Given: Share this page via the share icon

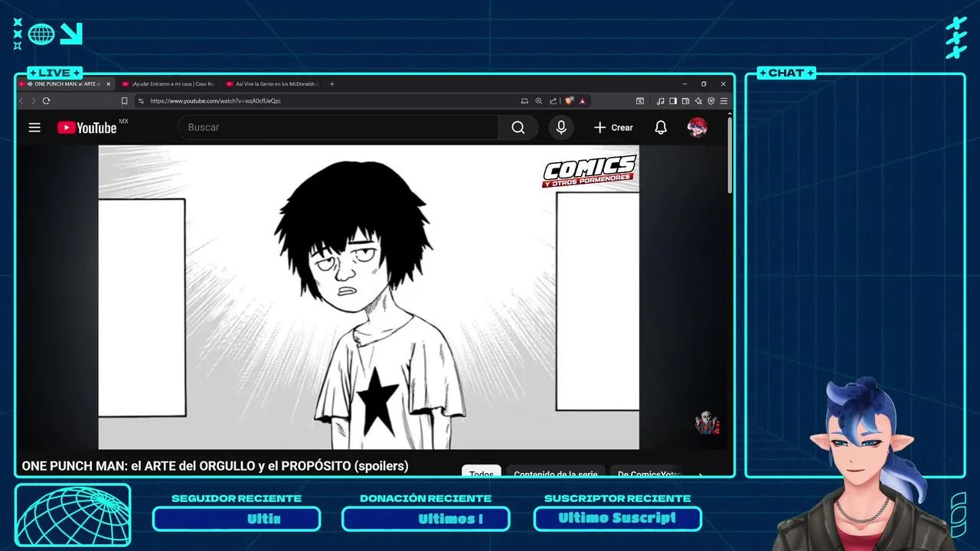Looking at the screenshot, I should tap(553, 101).
